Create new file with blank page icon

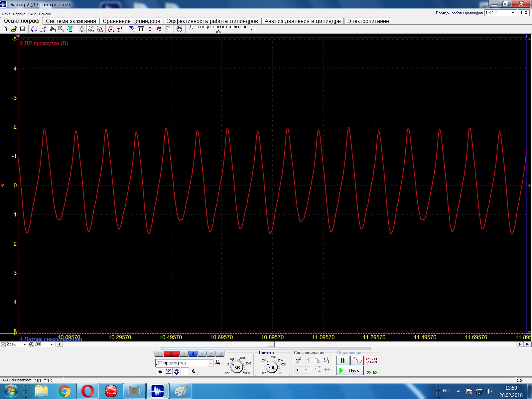tap(5, 29)
